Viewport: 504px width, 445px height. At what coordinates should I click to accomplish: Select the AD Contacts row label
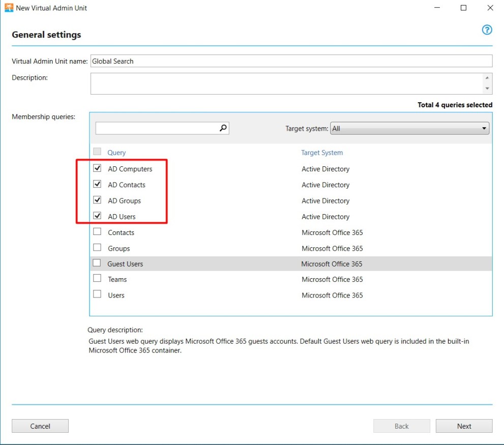(x=126, y=185)
